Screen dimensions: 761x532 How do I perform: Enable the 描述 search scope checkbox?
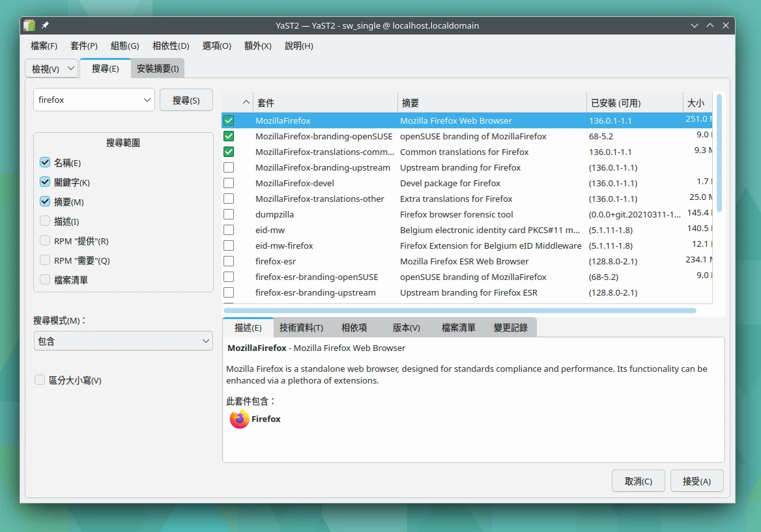coord(45,221)
